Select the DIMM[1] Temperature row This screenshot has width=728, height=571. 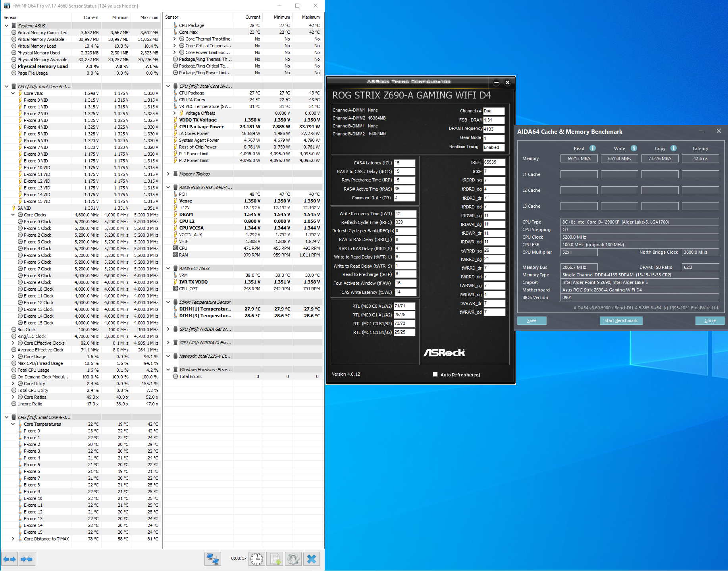click(x=243, y=309)
